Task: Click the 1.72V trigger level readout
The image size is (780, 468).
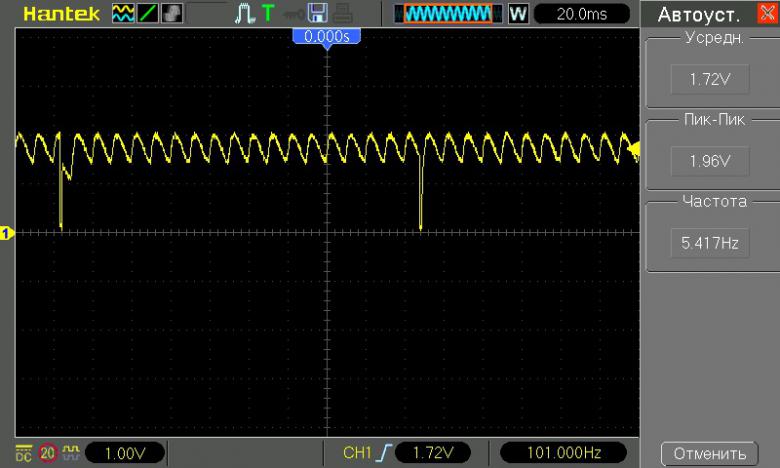Action: [x=433, y=453]
